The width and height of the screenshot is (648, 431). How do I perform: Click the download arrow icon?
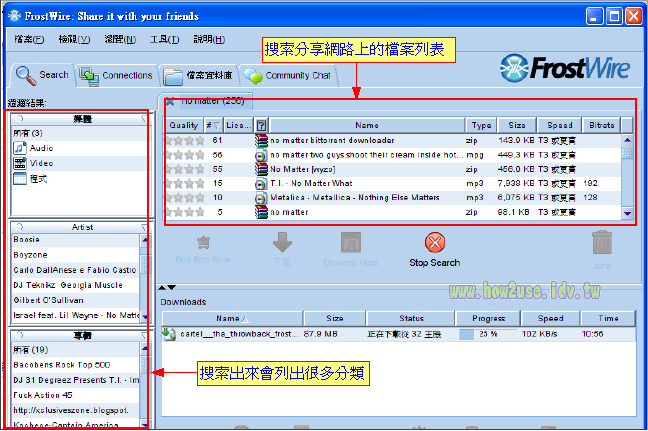click(282, 242)
